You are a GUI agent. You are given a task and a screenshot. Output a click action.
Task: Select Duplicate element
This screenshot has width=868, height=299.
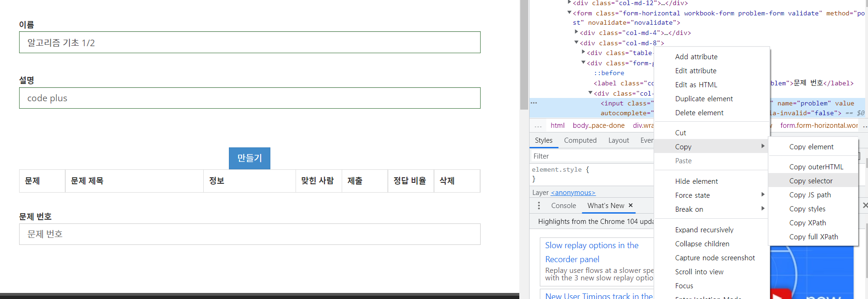(x=704, y=99)
